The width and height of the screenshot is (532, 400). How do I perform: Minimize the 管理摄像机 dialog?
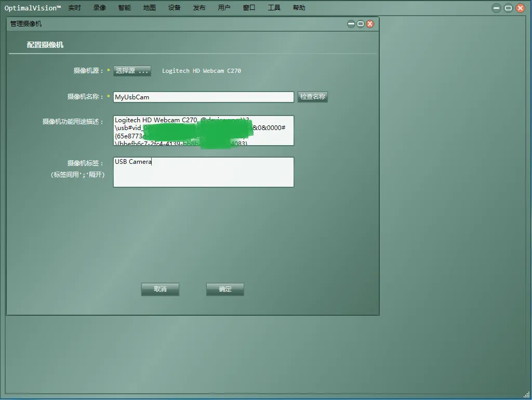coord(351,24)
